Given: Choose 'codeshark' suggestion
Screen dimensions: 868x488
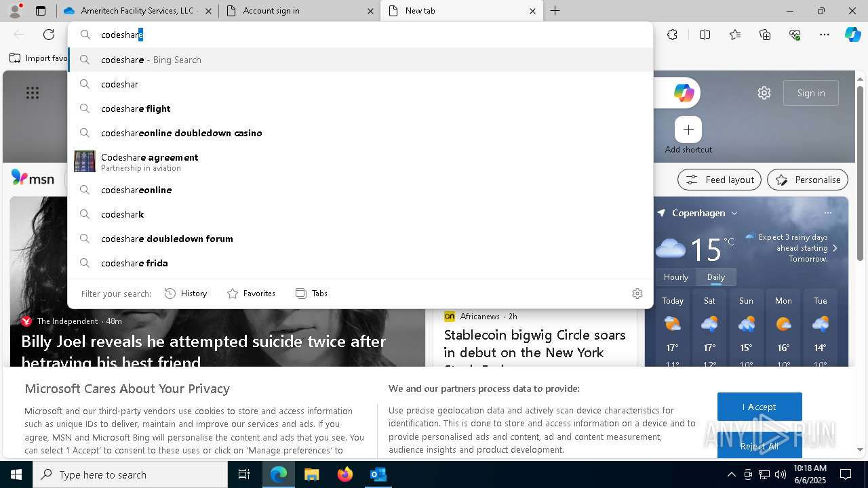Looking at the screenshot, I should point(360,214).
